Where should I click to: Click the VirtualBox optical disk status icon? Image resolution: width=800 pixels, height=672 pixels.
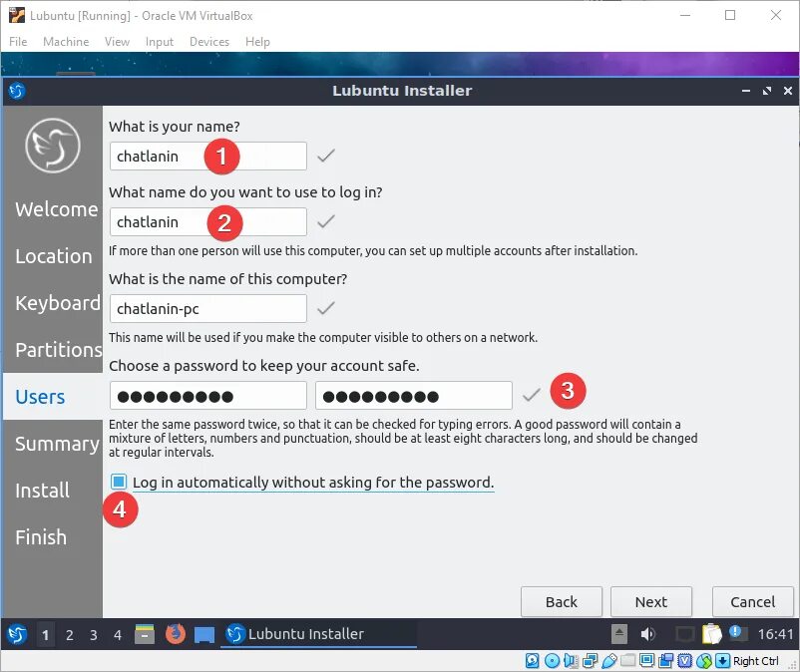click(x=552, y=661)
